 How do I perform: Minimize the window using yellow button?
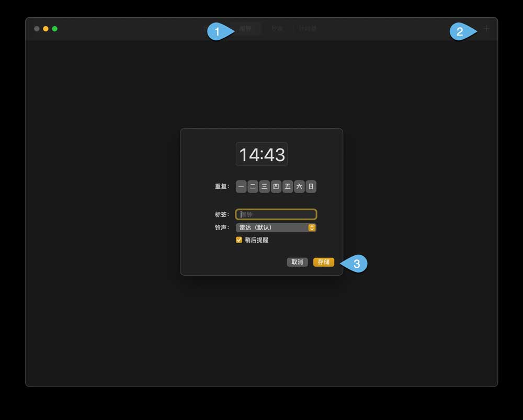(x=46, y=29)
